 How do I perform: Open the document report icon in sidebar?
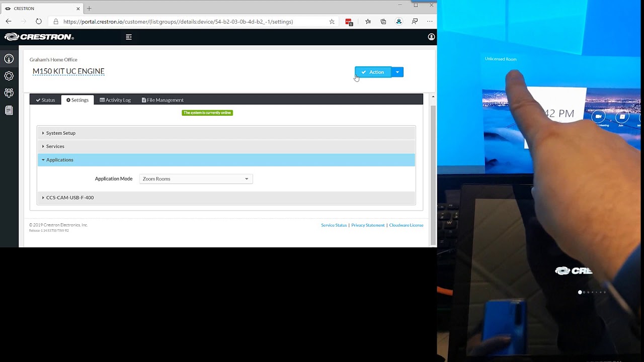point(9,110)
